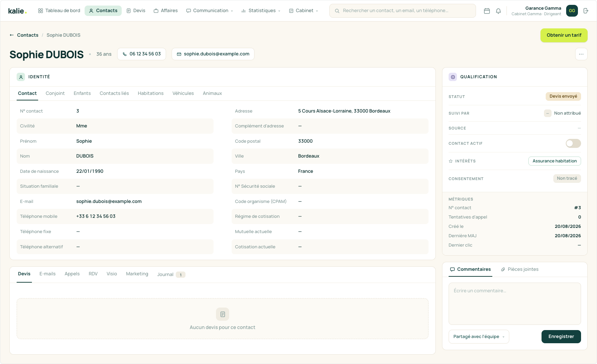
Task: Expand the Statistiques menu
Action: point(261,11)
